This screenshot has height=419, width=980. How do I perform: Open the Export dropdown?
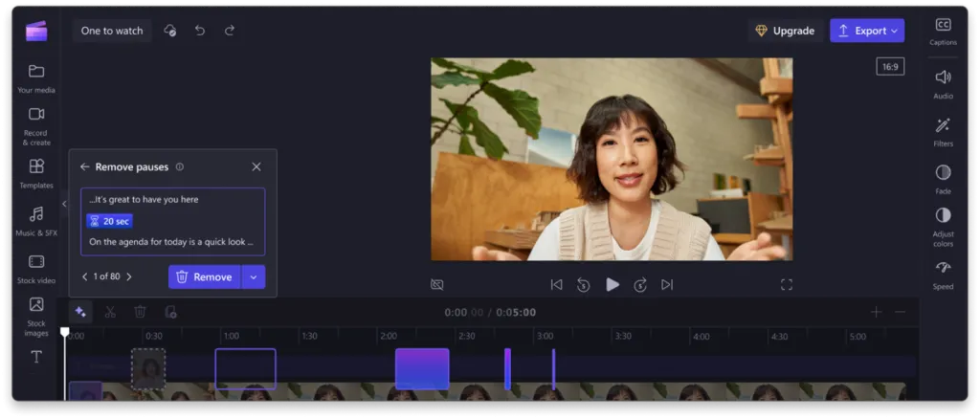pyautogui.click(x=867, y=31)
